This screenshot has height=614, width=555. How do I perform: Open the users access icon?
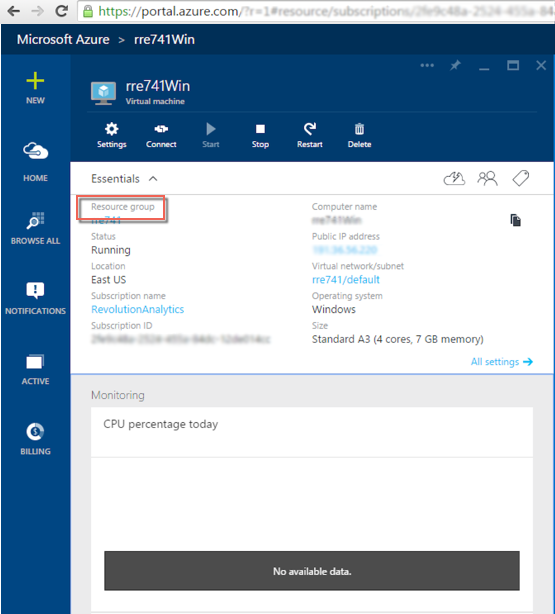[487, 179]
